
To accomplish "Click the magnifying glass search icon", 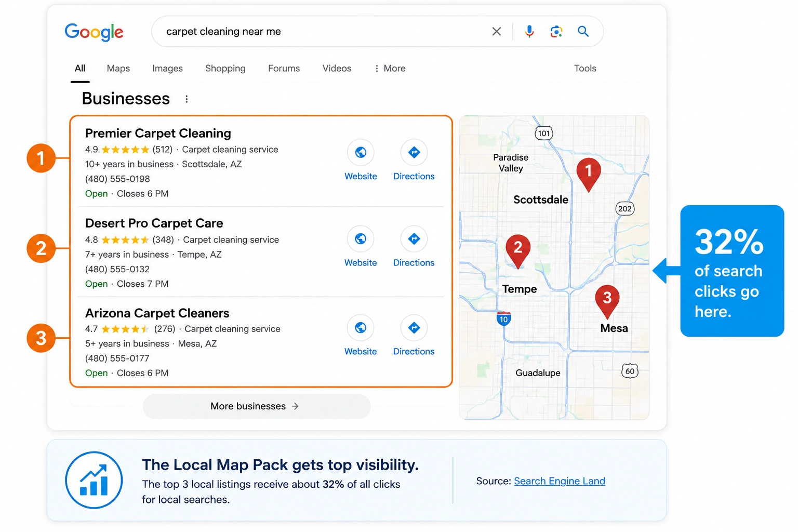I will (x=583, y=32).
